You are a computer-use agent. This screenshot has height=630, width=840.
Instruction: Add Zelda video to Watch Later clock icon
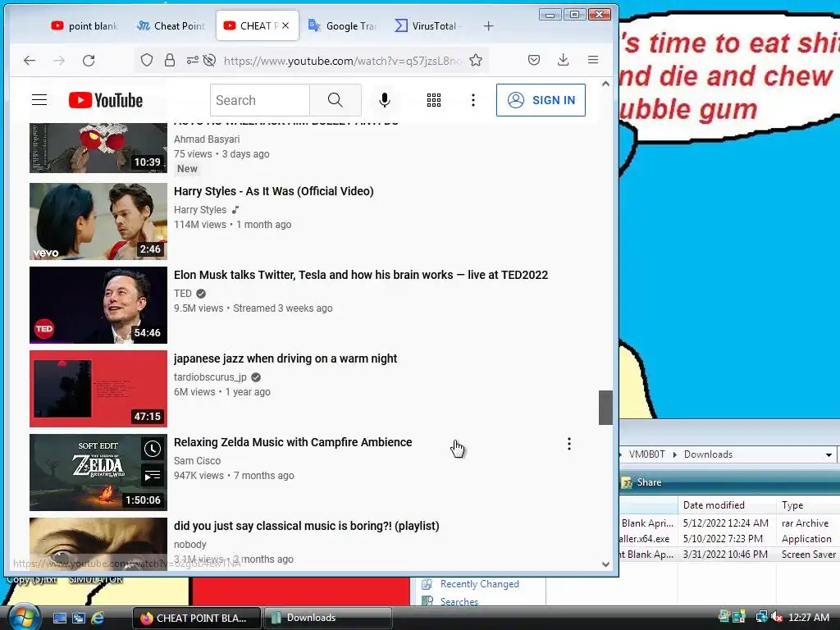click(153, 449)
